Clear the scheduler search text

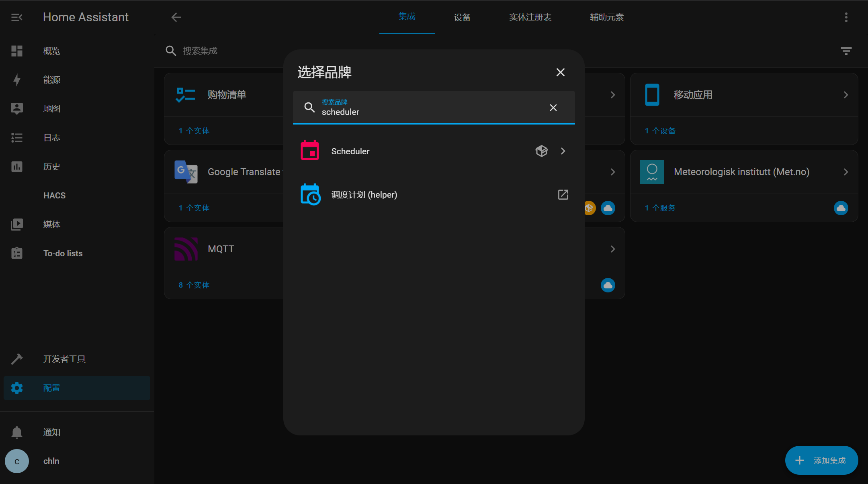[x=553, y=108]
